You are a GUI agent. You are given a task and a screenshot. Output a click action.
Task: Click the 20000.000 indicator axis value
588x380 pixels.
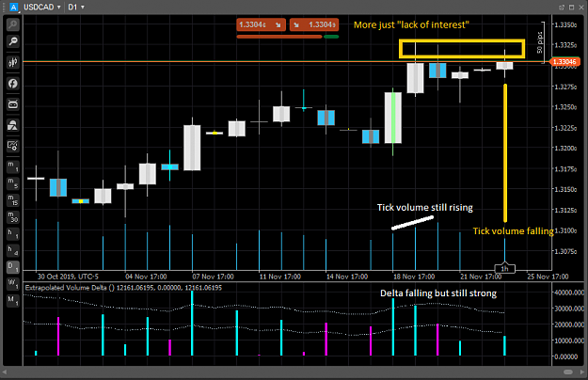(569, 325)
